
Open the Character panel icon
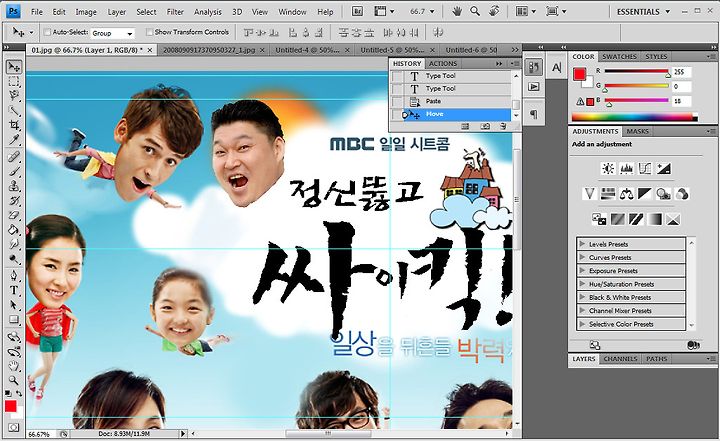tap(557, 68)
